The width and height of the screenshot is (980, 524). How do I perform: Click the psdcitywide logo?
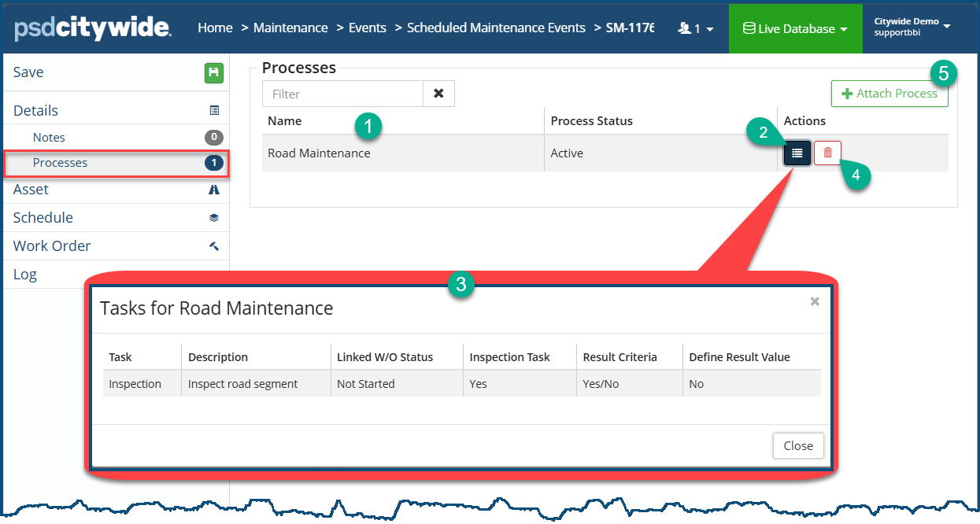(93, 28)
